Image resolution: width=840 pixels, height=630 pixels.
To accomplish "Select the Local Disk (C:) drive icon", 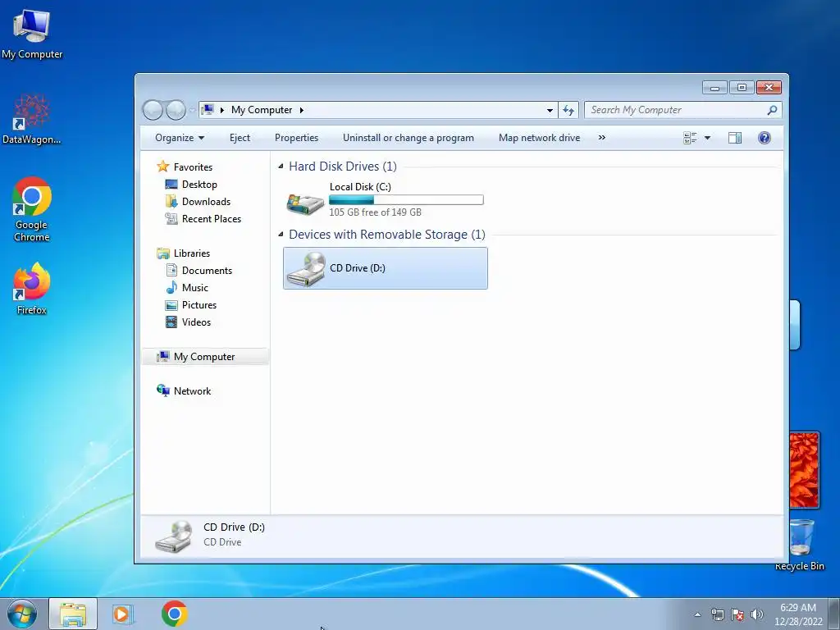I will 305,203.
